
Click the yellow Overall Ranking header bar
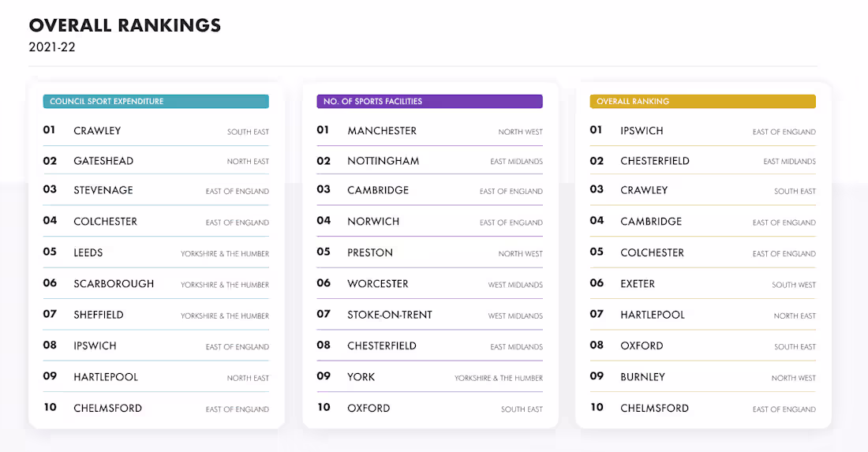click(702, 102)
